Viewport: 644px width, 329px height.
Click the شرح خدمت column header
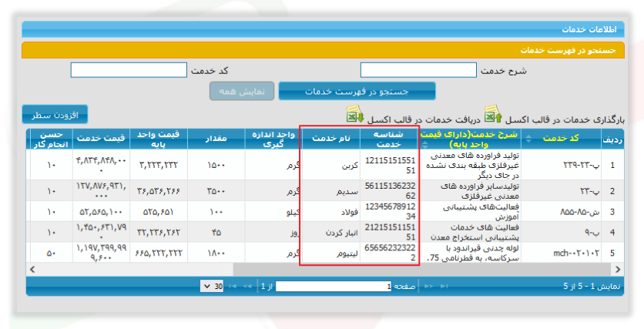470,139
